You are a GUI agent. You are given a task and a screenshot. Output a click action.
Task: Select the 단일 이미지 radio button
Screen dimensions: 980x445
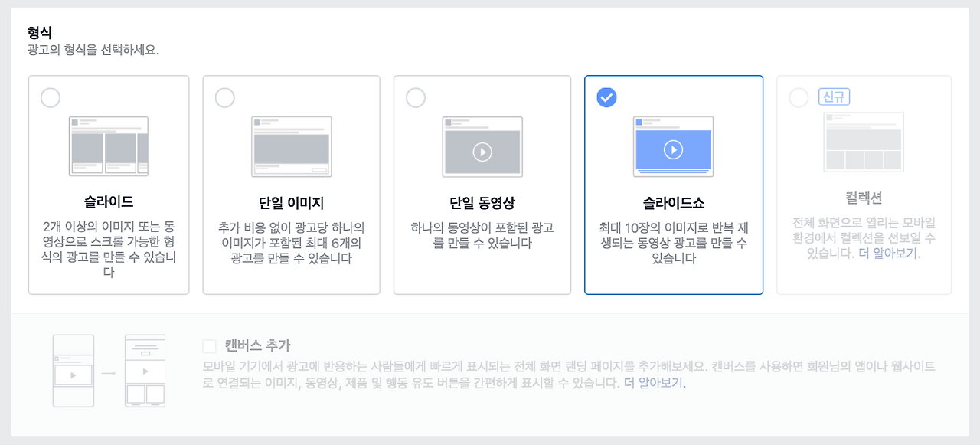(x=224, y=97)
